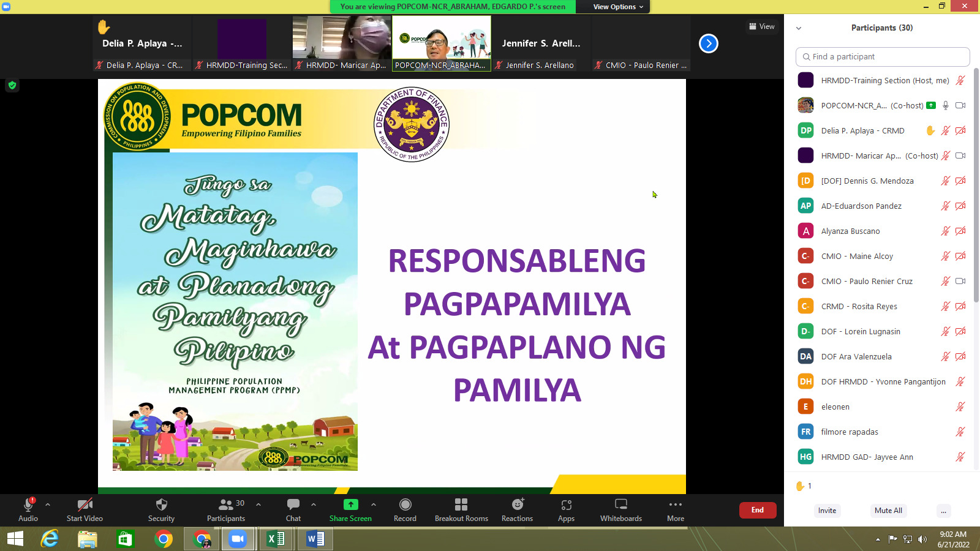
Task: Click the Invite button
Action: point(827,511)
